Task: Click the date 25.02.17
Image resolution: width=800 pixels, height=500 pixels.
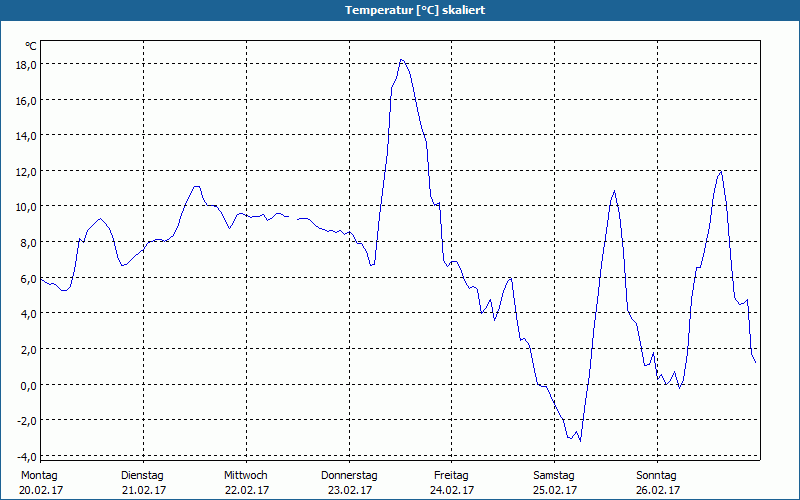Action: coord(555,490)
